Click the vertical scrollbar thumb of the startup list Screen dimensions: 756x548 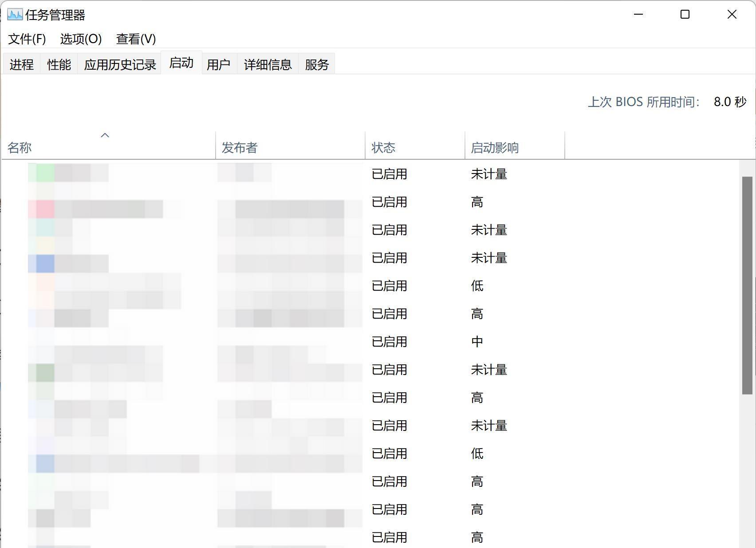click(747, 285)
